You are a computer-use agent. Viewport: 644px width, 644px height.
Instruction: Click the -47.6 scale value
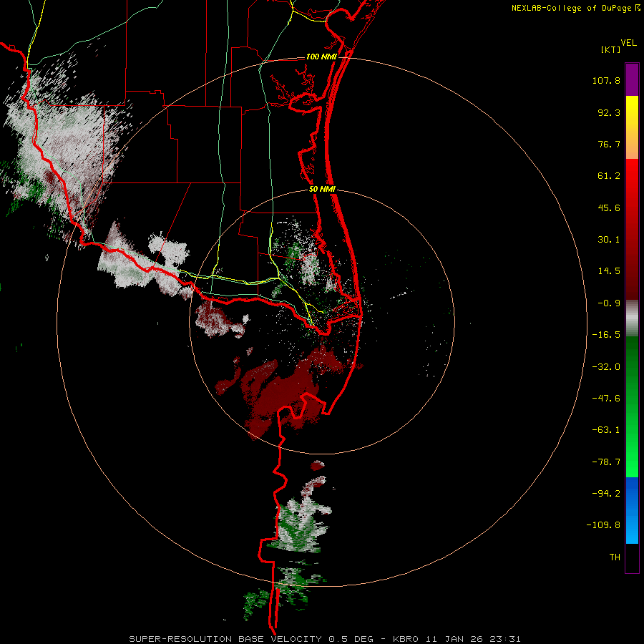[x=606, y=399]
